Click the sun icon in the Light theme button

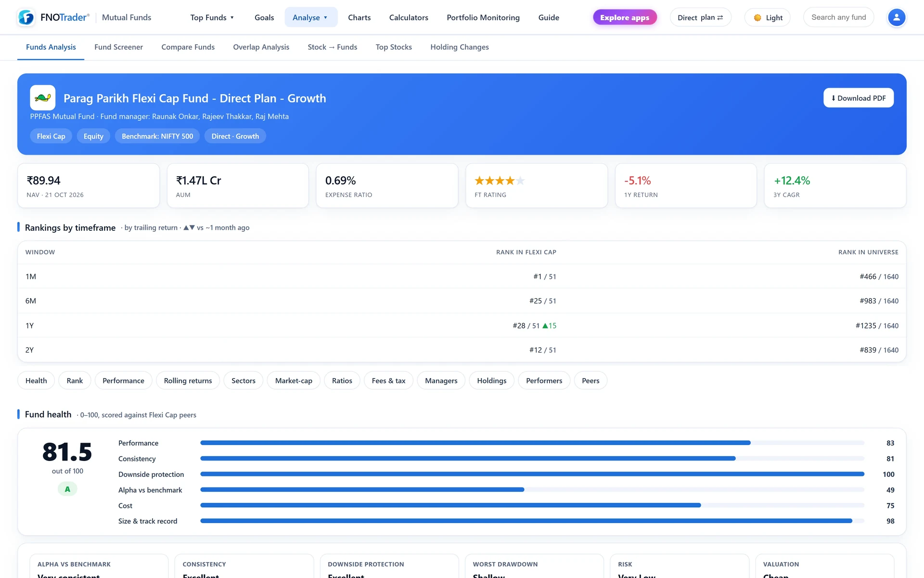[757, 18]
